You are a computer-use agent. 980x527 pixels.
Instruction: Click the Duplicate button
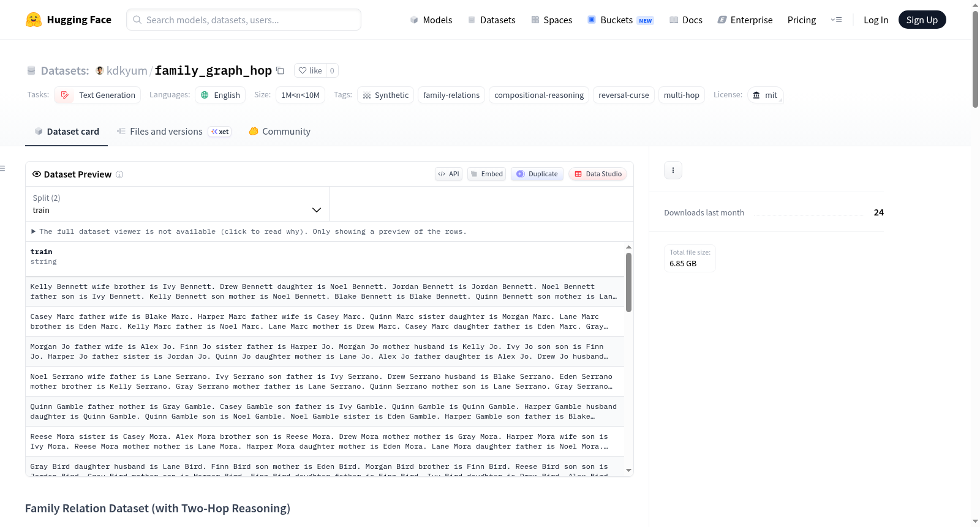pyautogui.click(x=537, y=174)
